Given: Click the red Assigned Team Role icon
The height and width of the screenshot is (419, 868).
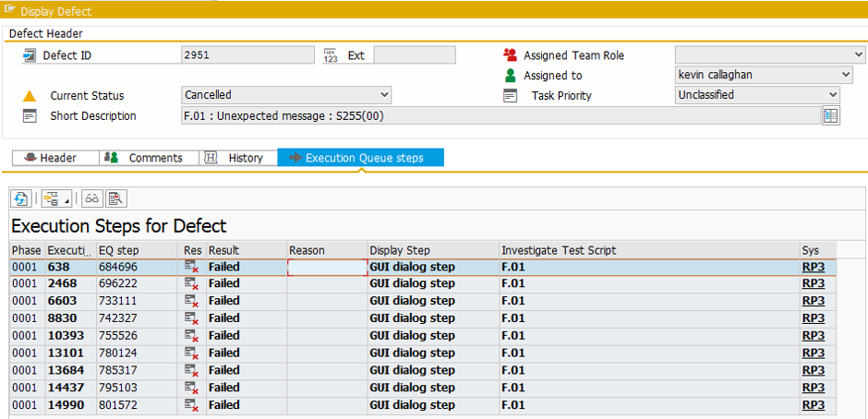Looking at the screenshot, I should (510, 55).
